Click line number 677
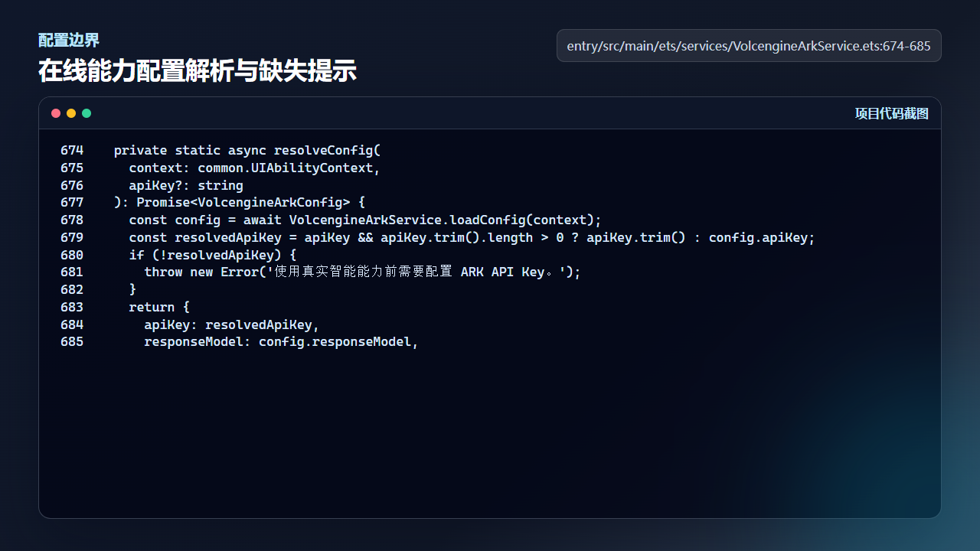The width and height of the screenshot is (980, 551). [72, 203]
